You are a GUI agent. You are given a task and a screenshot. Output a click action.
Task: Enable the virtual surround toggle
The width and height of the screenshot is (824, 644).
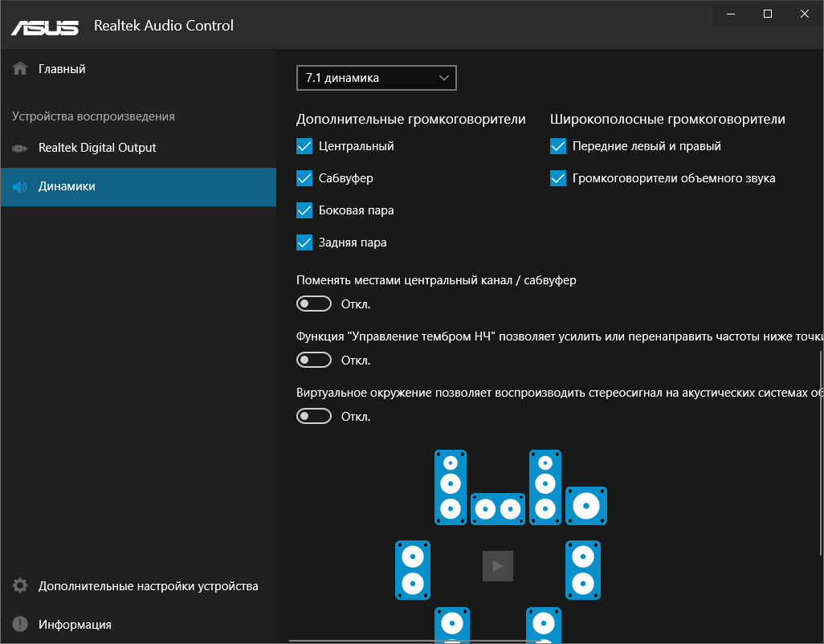click(x=314, y=416)
